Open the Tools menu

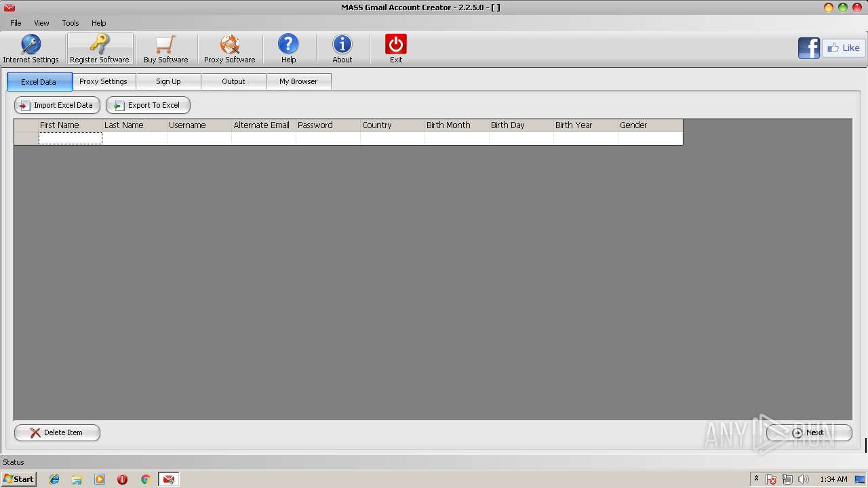[x=71, y=23]
